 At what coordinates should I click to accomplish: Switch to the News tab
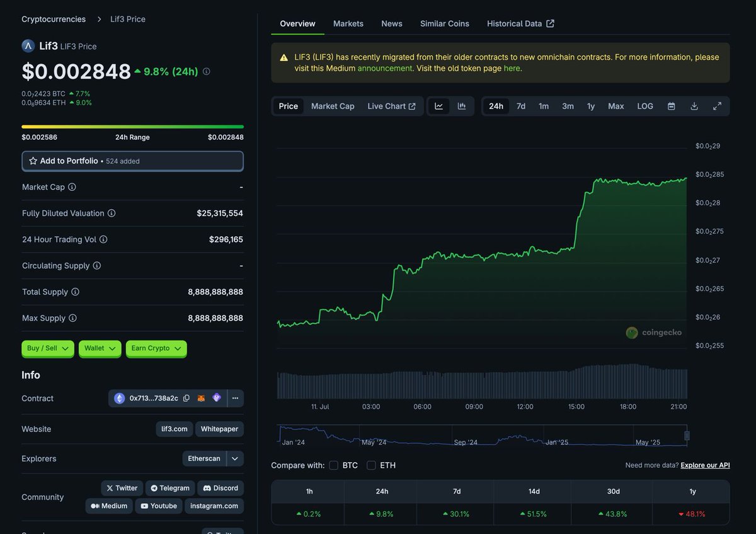(392, 23)
